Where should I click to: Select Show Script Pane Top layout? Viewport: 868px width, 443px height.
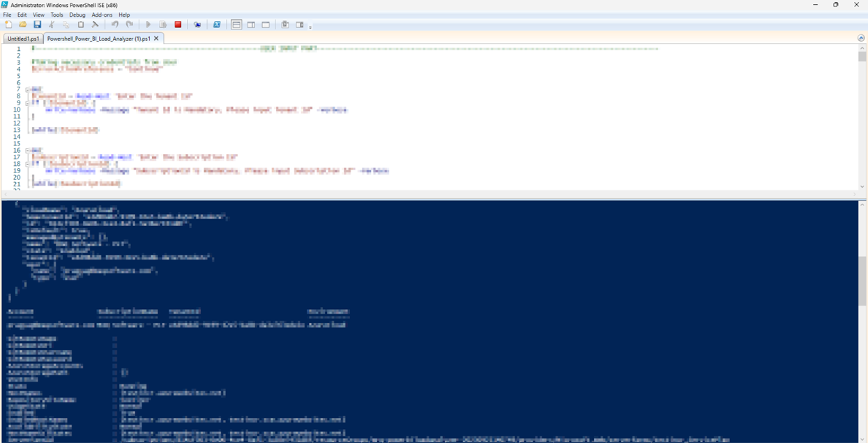pos(236,24)
